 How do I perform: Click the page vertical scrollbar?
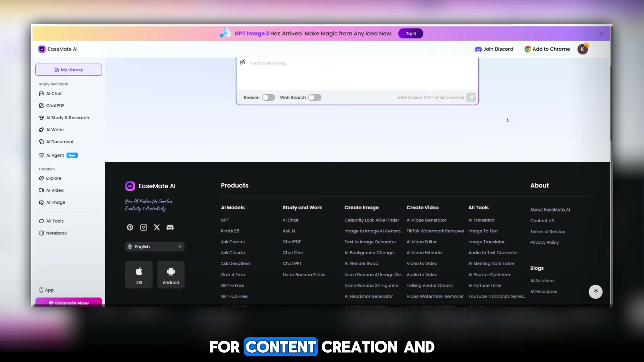coord(611,104)
